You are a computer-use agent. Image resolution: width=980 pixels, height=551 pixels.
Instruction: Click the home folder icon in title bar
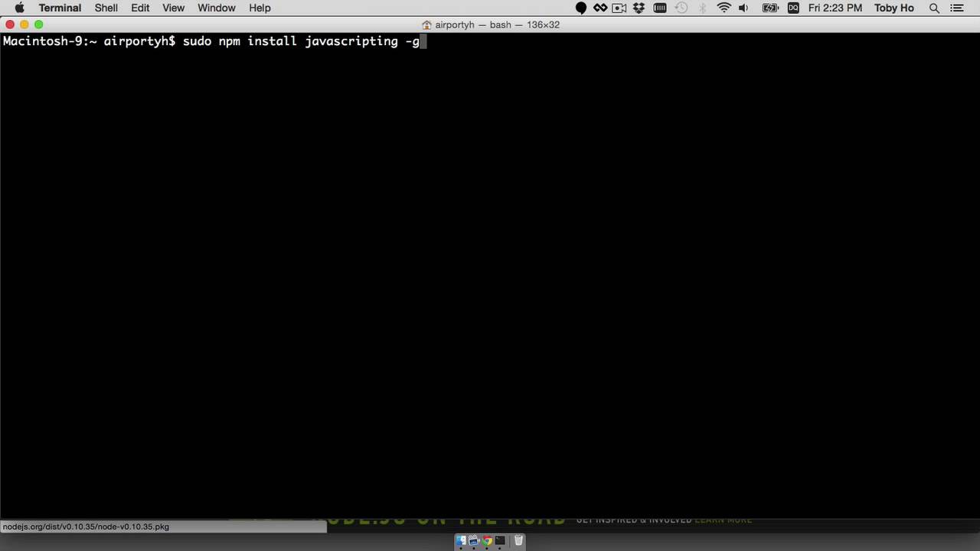click(426, 24)
